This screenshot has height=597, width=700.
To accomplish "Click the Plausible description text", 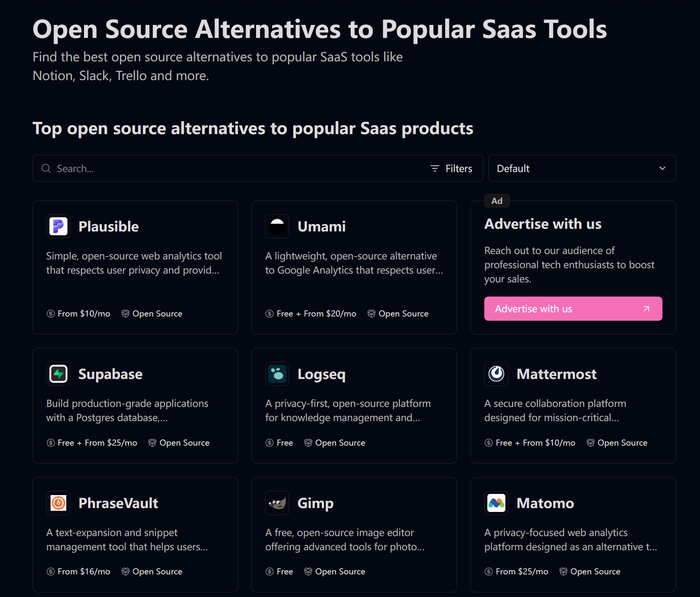I will (134, 263).
